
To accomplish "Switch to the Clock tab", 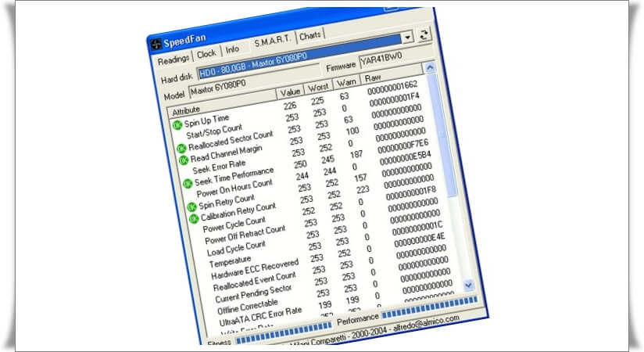I will pos(206,54).
